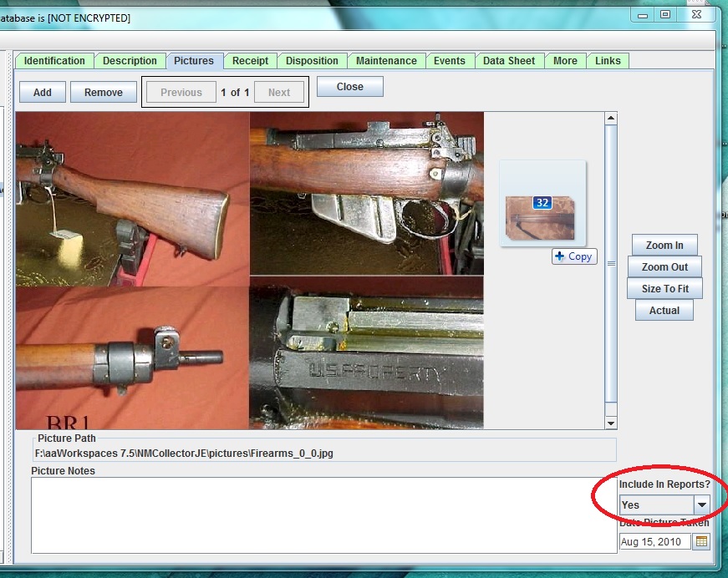728x578 pixels.
Task: Click the Copy plus icon
Action: pyautogui.click(x=559, y=256)
